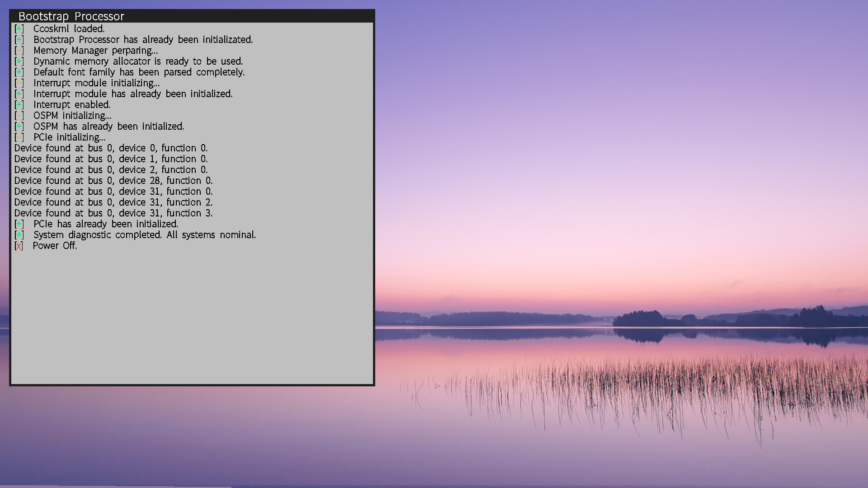Click the green plus marker beside Ccoskrnl loaded
This screenshot has width=868, height=488.
click(x=19, y=29)
